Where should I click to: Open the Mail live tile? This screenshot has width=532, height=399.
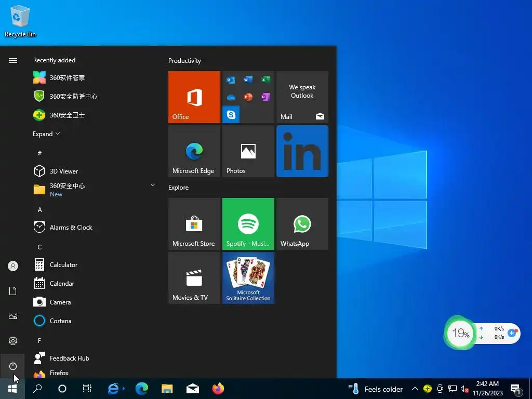[x=302, y=97]
